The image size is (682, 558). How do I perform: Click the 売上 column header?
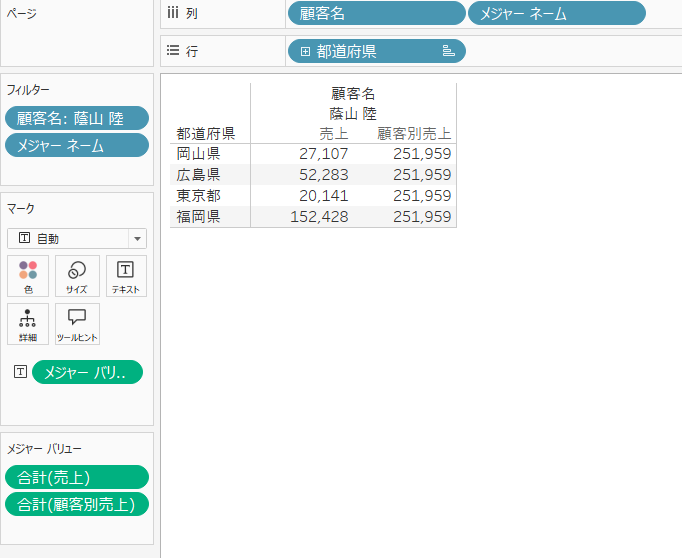333,133
